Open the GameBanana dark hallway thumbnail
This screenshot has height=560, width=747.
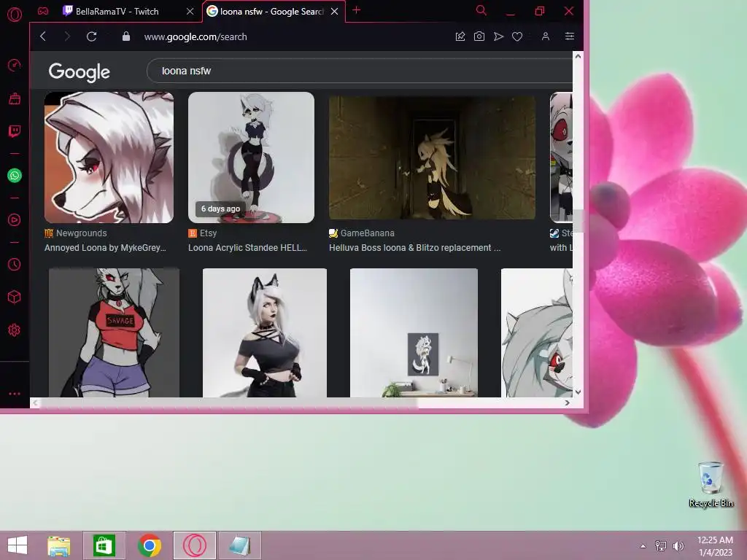(x=432, y=157)
